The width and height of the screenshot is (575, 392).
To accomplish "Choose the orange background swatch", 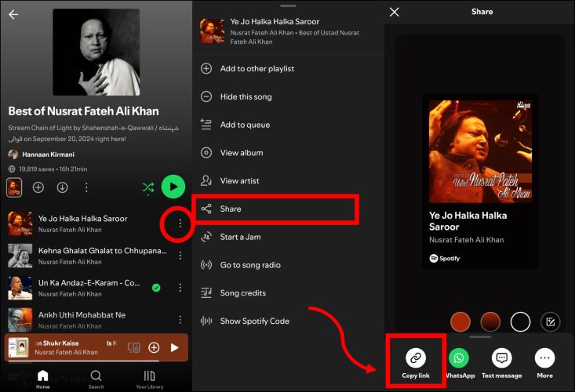I will [460, 321].
